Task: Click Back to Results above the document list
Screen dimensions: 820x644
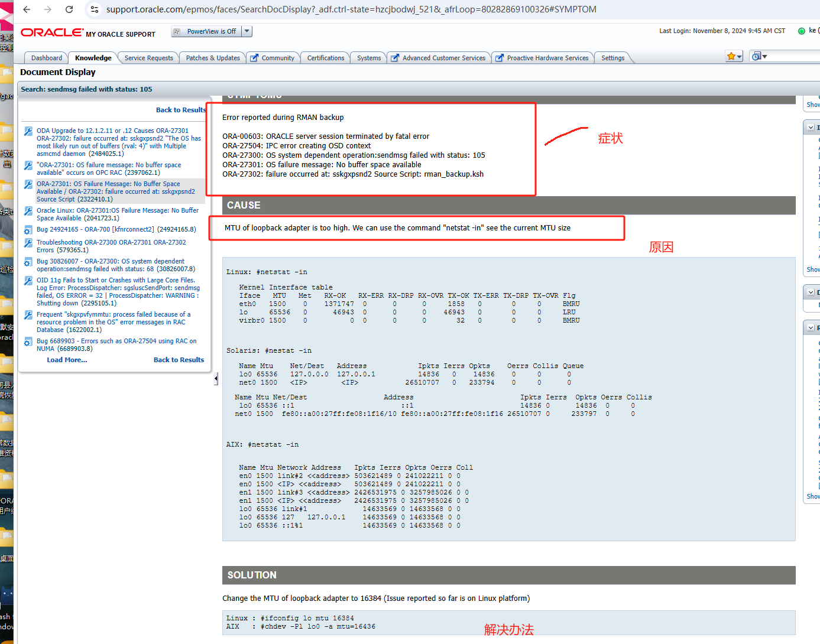Action: pos(181,110)
